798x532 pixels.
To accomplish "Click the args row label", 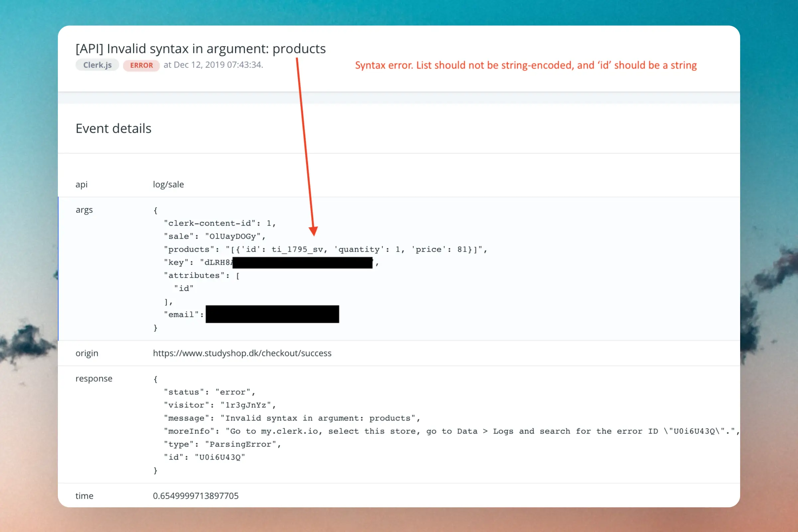I will [84, 210].
